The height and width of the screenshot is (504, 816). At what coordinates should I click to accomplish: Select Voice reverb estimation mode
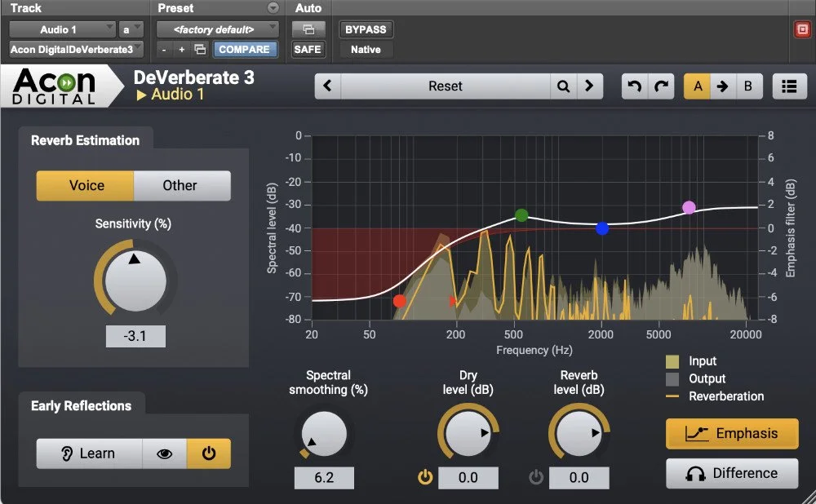[x=86, y=186]
